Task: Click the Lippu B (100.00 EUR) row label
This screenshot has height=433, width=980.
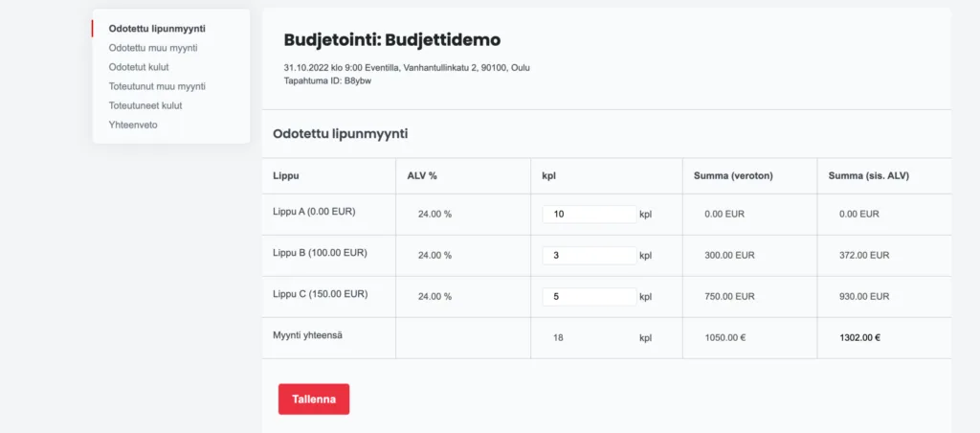Action: point(320,253)
